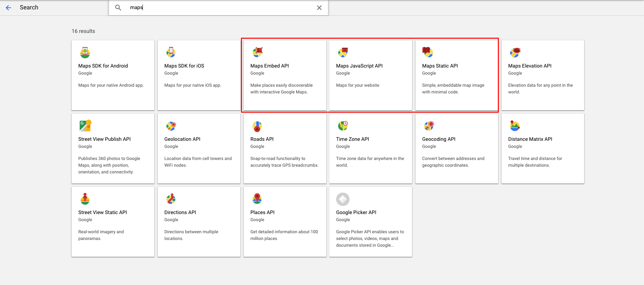The height and width of the screenshot is (285, 644).
Task: Click "Google" publisher under Maps Embed API
Action: click(257, 73)
